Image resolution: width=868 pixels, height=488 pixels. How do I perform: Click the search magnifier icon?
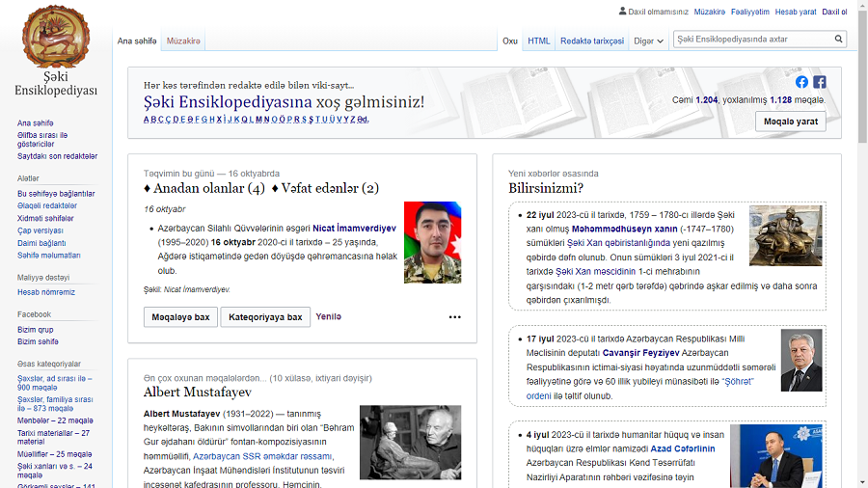tap(839, 40)
